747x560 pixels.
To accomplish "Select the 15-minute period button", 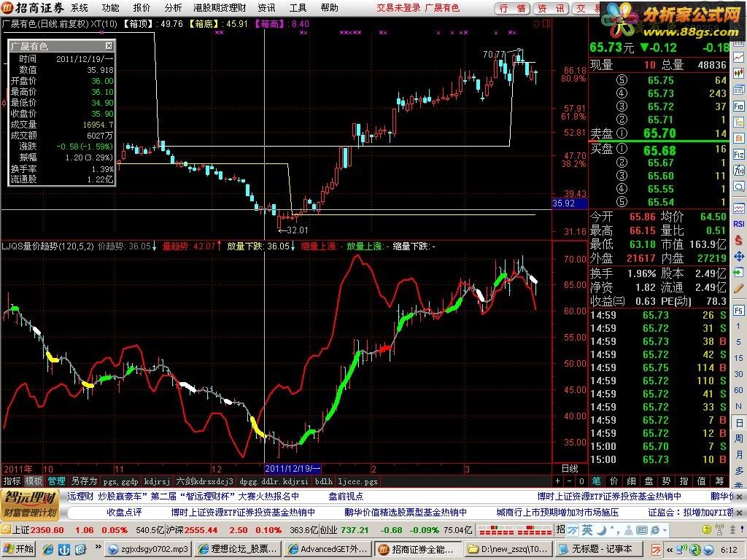I will (738, 358).
